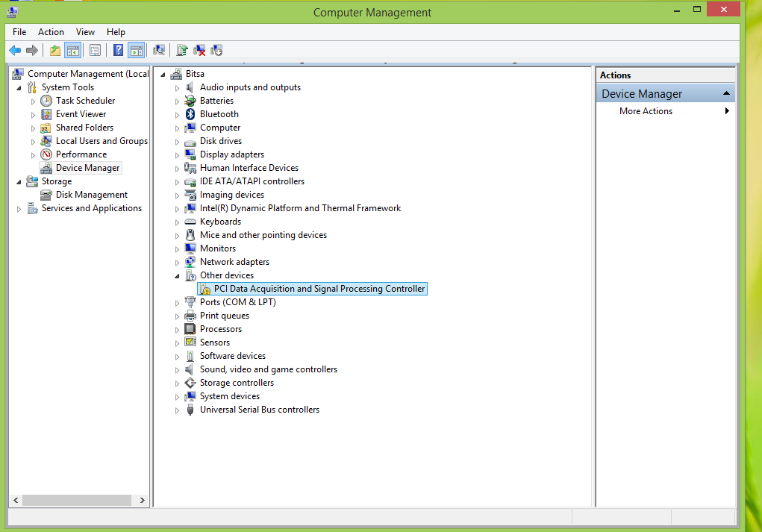This screenshot has height=532, width=762.
Task: Click the Back arrow in the toolbar
Action: [14, 51]
